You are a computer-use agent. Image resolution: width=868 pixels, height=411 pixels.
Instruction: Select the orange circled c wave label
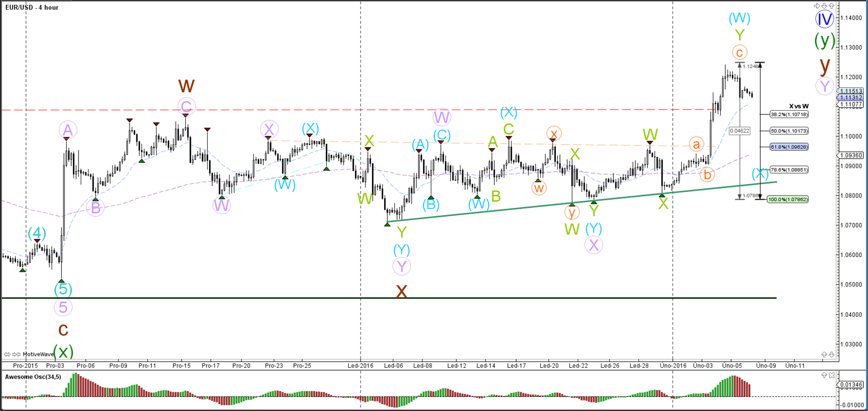coord(739,53)
